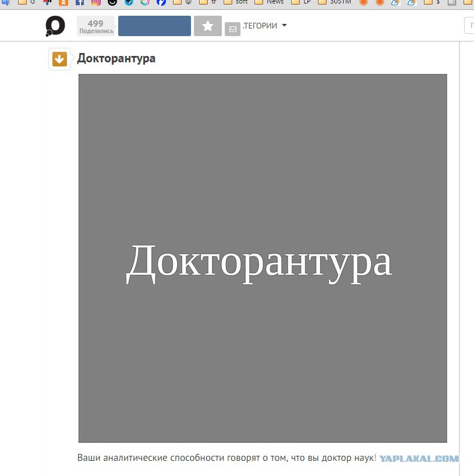Viewport: 474px width, 476px height.
Task: Open the 'soft' bookmarks folder
Action: click(236, 2)
